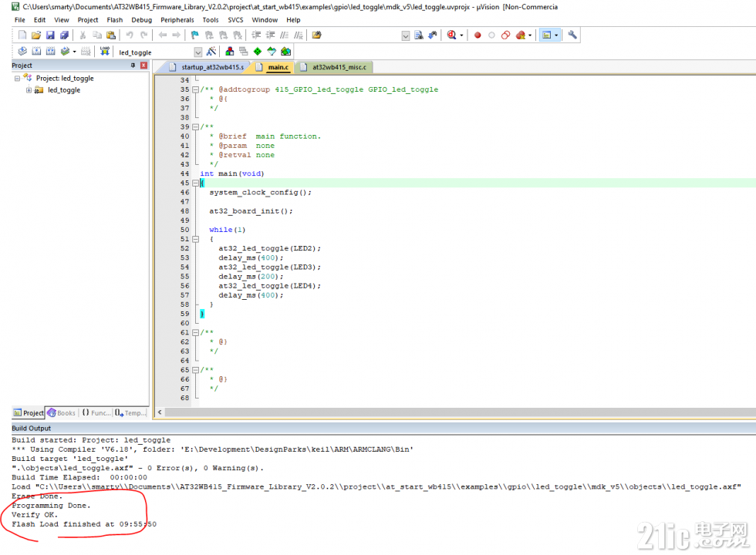756x555 pixels.
Task: Indent the selected lines
Action: click(x=256, y=35)
